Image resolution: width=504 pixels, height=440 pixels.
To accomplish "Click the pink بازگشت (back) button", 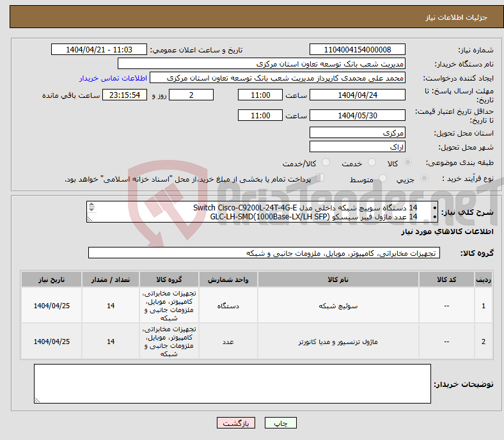I will tap(236, 423).
